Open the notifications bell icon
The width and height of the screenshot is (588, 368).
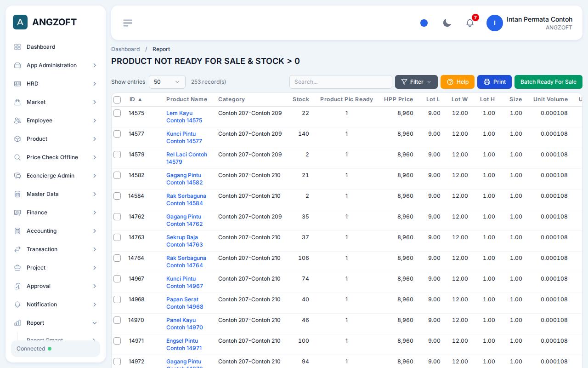click(x=470, y=23)
